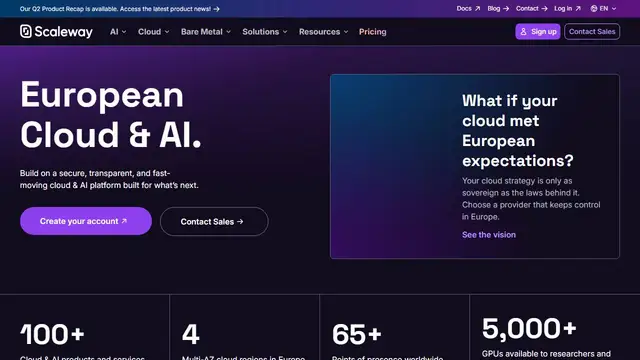Open the Blog link in top bar
Image resolution: width=640 pixels, height=360 pixels.
pyautogui.click(x=498, y=9)
